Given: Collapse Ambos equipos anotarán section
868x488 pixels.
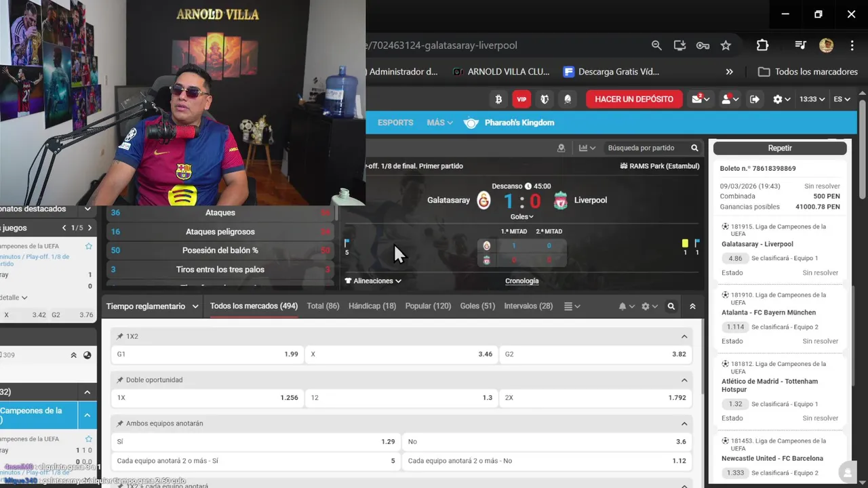Looking at the screenshot, I should [684, 423].
